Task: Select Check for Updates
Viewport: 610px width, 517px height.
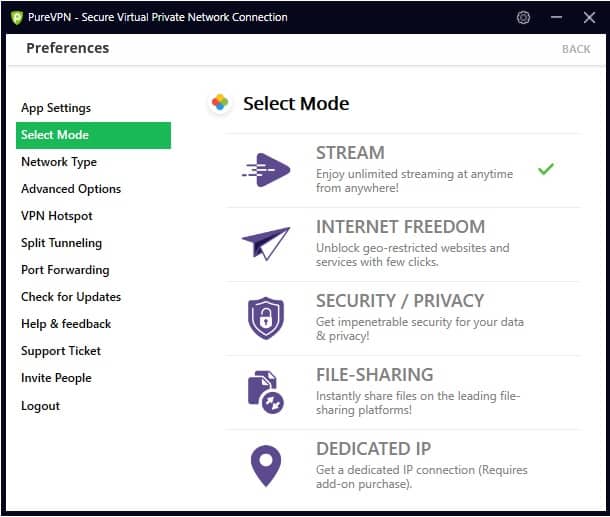Action: [x=71, y=297]
